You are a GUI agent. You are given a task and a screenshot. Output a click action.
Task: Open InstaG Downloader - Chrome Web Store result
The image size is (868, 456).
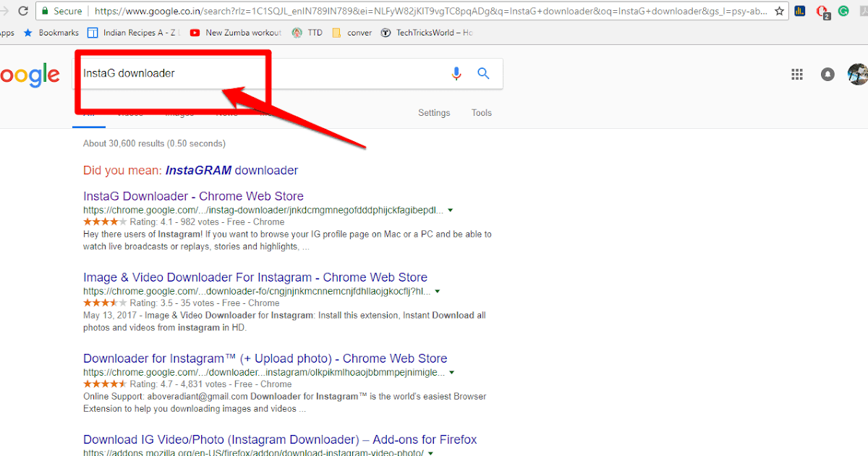coord(193,196)
